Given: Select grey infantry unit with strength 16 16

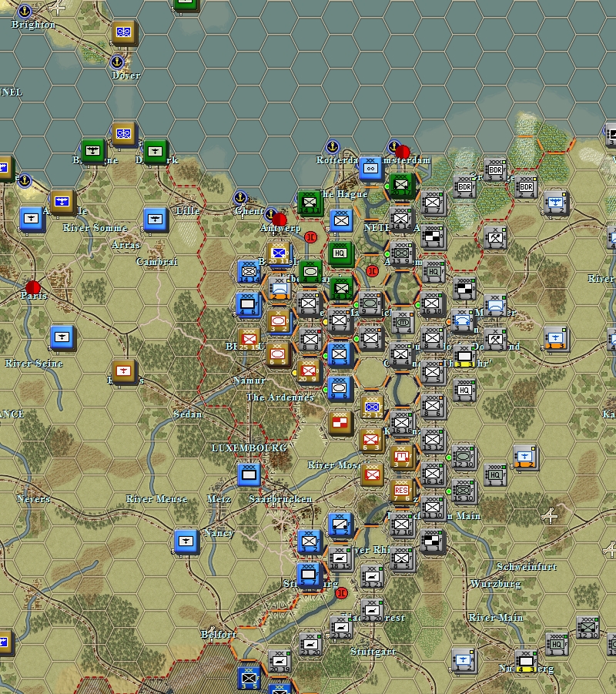Looking at the screenshot, I should point(402,423).
